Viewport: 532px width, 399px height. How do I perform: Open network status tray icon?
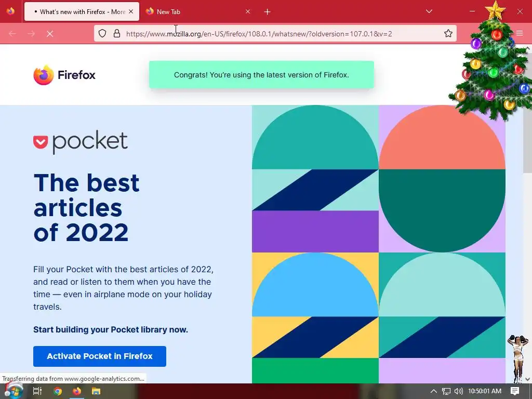pyautogui.click(x=446, y=391)
